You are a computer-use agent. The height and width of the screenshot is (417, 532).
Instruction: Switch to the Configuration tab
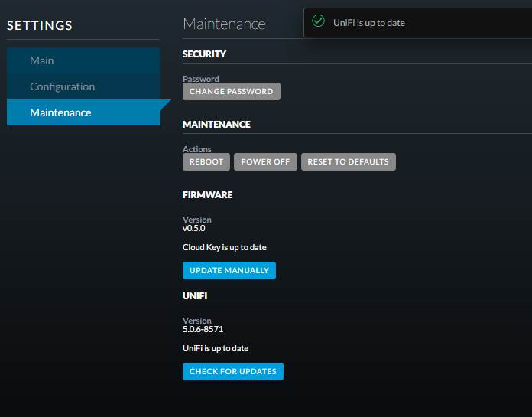click(x=83, y=86)
